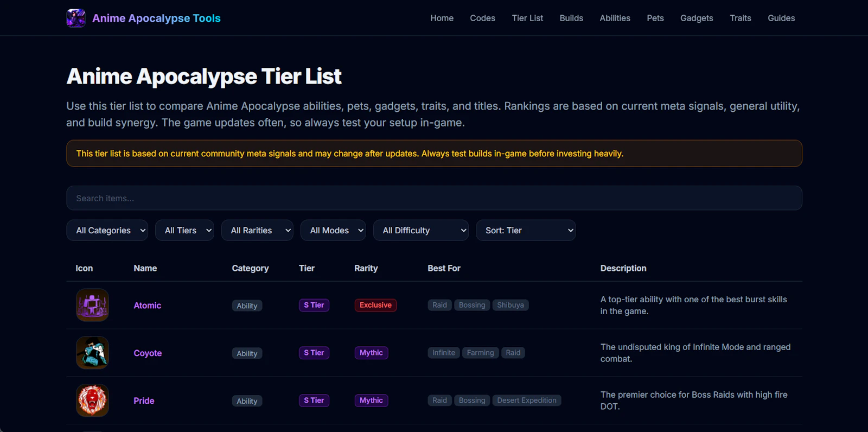The height and width of the screenshot is (432, 868).
Task: Click the Infinite tag
Action: tap(444, 353)
